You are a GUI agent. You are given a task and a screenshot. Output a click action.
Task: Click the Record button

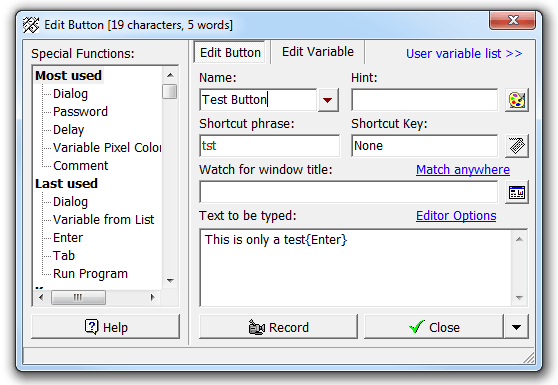click(x=278, y=327)
